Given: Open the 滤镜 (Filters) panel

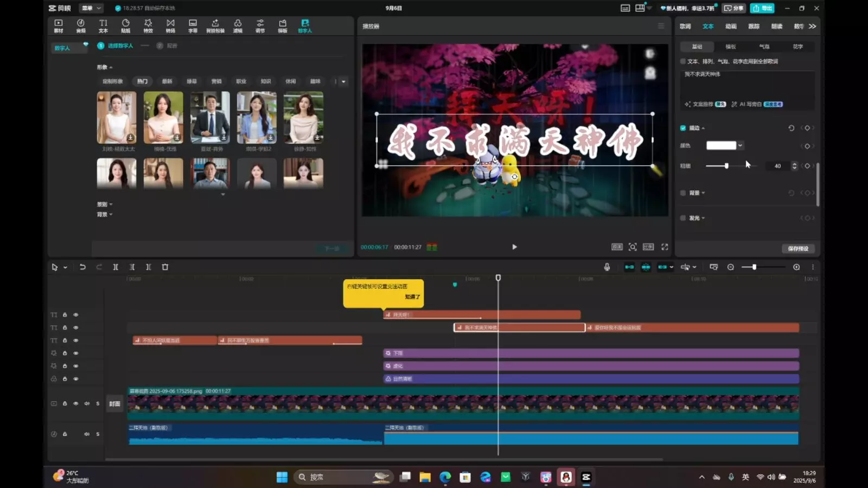Looking at the screenshot, I should click(x=238, y=25).
